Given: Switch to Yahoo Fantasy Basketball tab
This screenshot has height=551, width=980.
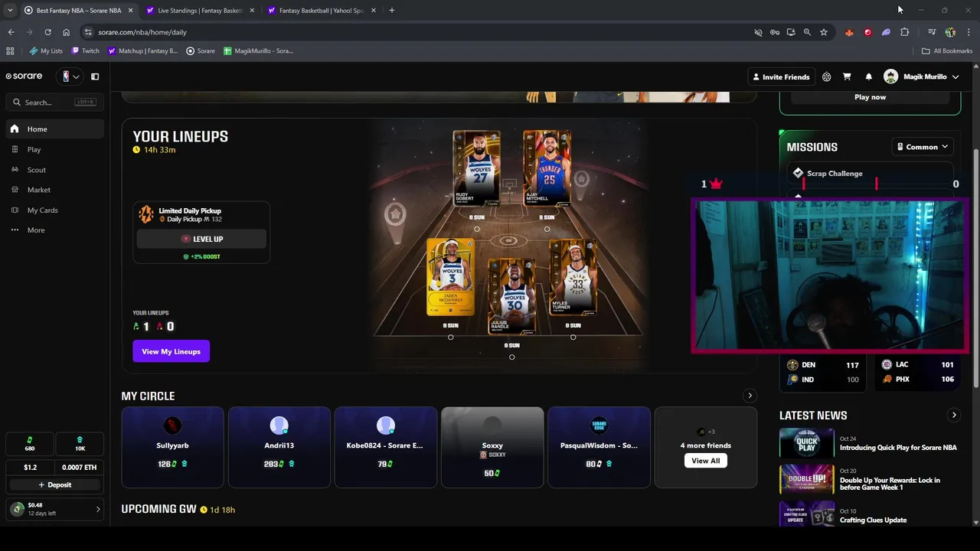Looking at the screenshot, I should 322,11.
